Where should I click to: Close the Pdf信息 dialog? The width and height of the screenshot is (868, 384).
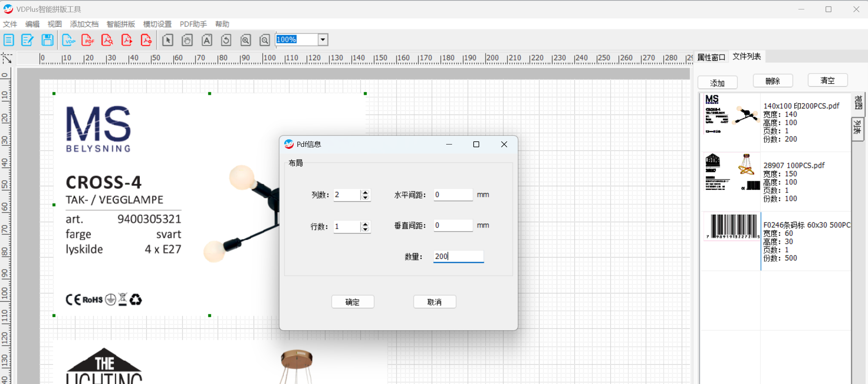tap(504, 144)
